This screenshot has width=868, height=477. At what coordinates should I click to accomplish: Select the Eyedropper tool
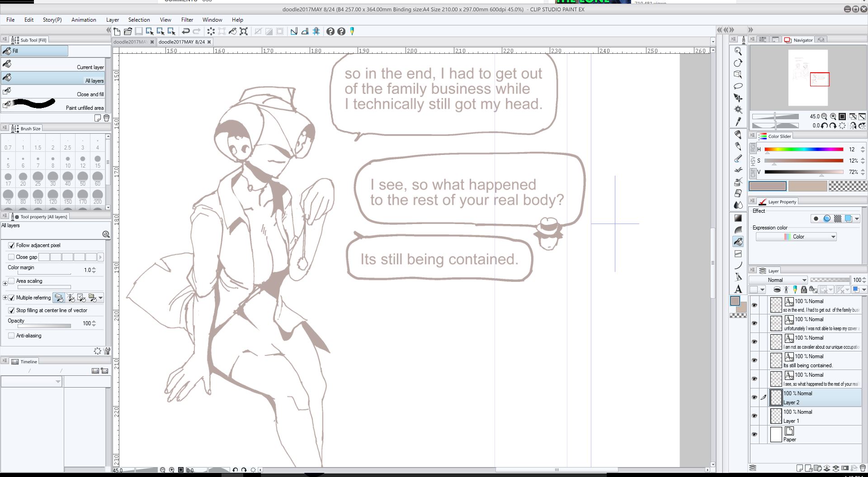738,122
